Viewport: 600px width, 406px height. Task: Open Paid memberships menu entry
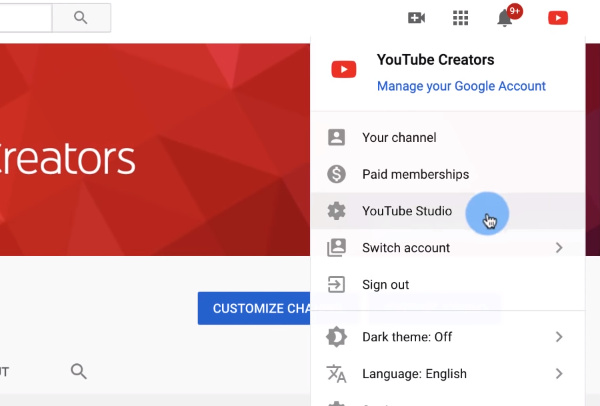pos(448,174)
